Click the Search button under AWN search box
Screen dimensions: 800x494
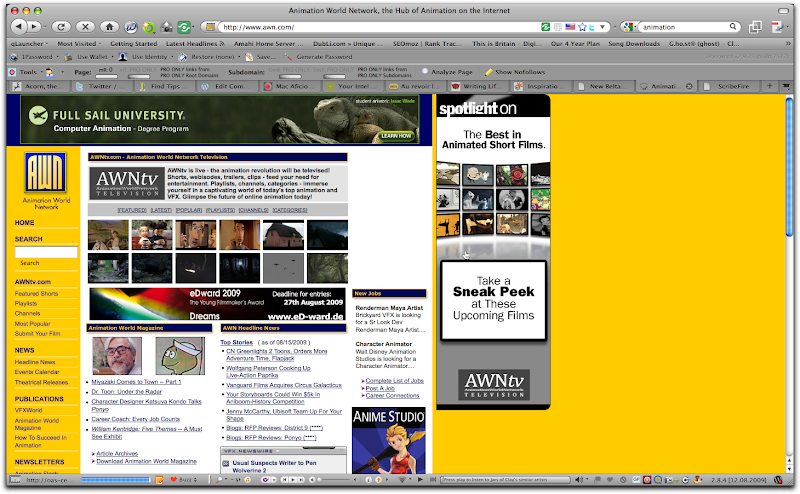point(30,263)
